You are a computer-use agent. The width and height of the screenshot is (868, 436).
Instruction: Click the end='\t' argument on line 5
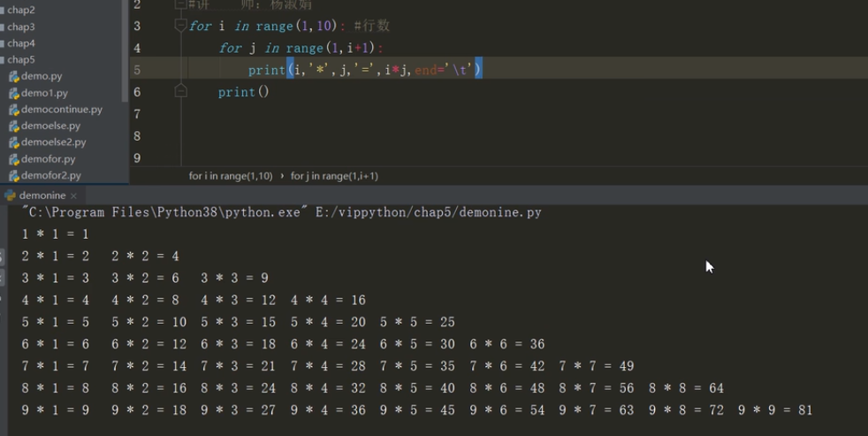click(x=444, y=70)
